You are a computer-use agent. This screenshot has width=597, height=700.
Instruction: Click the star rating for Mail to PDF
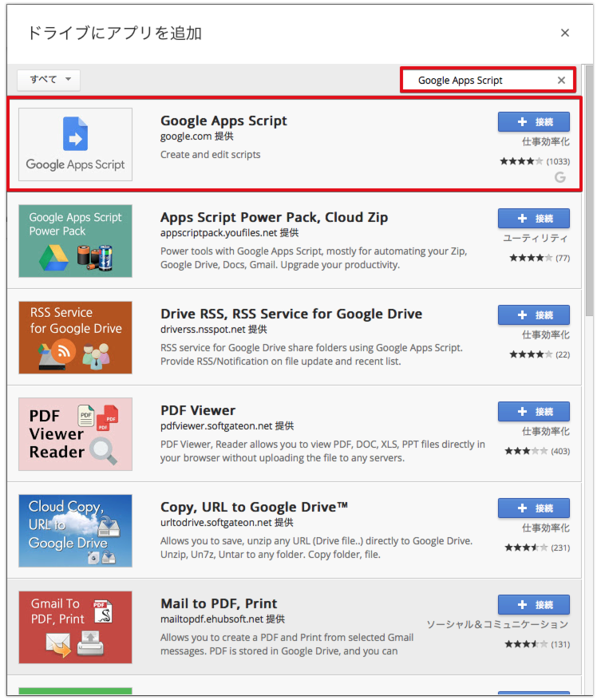click(x=526, y=644)
